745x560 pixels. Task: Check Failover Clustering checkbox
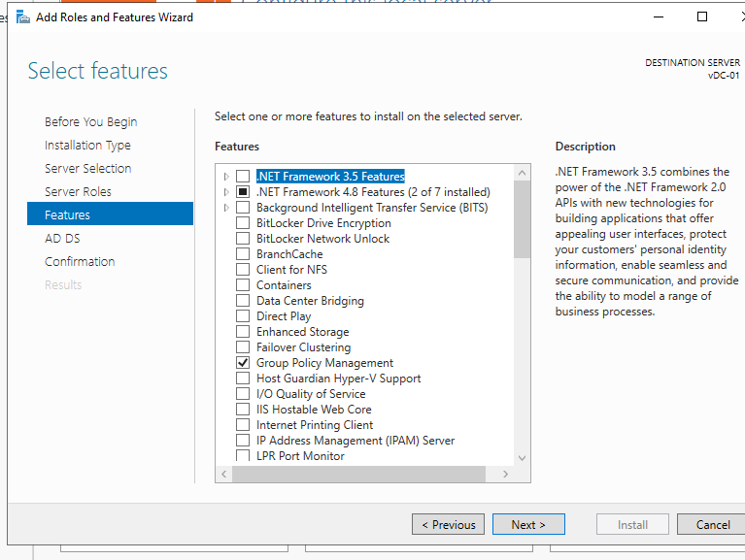click(243, 347)
